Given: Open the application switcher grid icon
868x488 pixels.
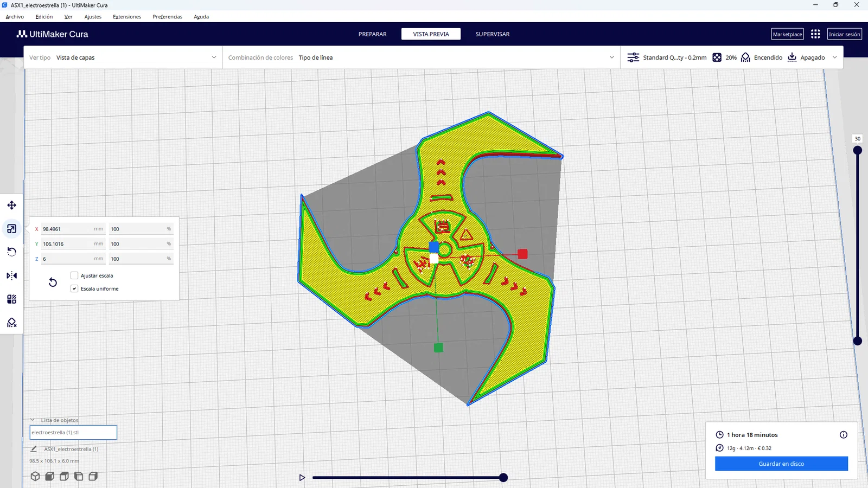Looking at the screenshot, I should pyautogui.click(x=815, y=34).
